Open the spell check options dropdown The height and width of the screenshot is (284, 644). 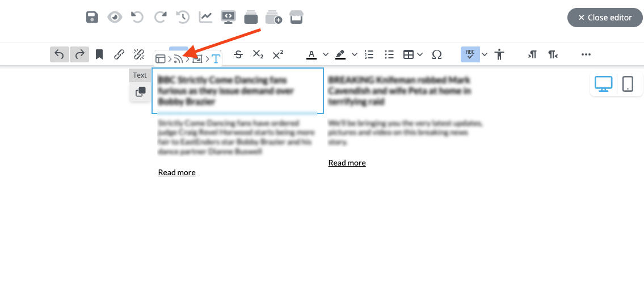pyautogui.click(x=485, y=54)
